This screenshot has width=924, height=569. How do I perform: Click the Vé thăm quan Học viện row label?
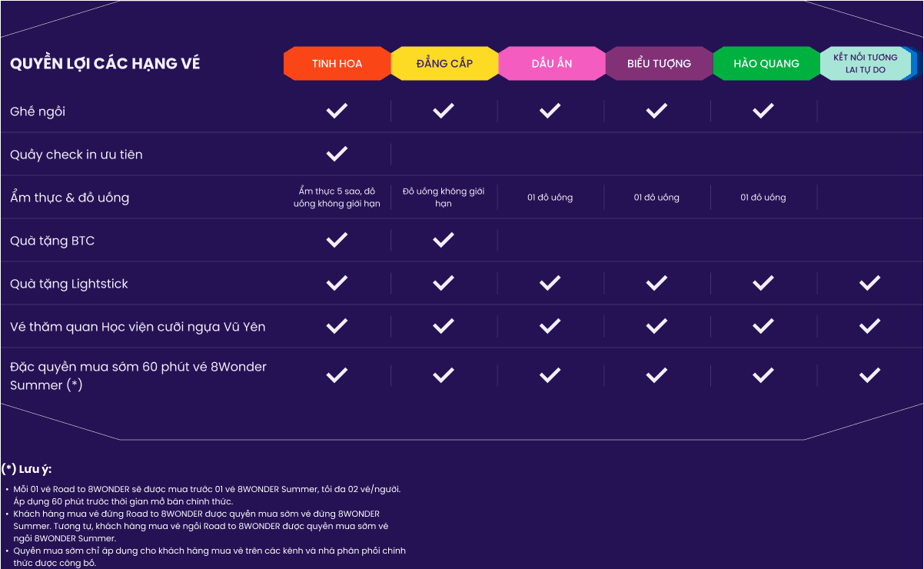(138, 327)
